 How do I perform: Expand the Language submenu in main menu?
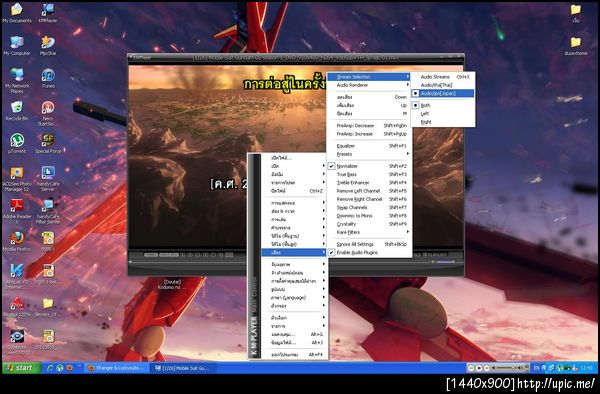point(294,298)
